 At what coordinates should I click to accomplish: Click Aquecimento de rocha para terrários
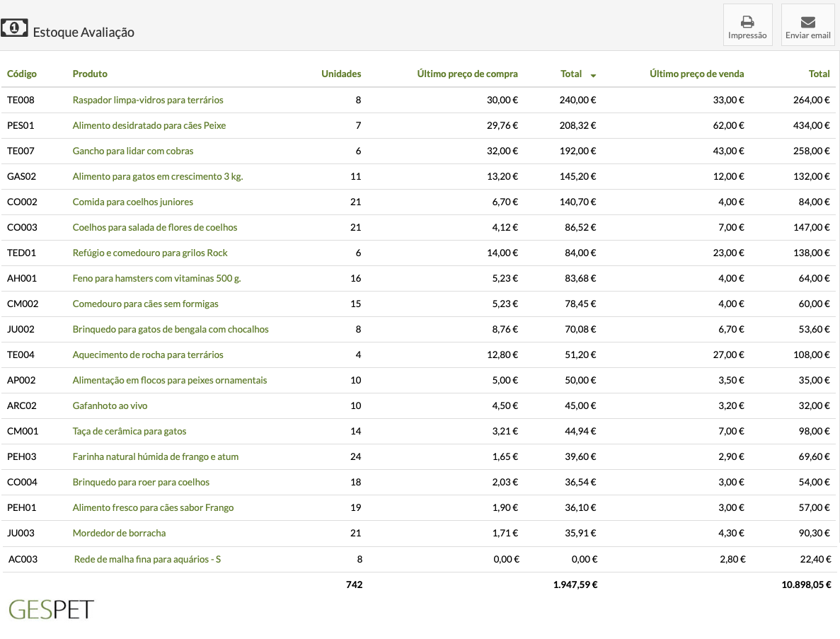pyautogui.click(x=148, y=355)
